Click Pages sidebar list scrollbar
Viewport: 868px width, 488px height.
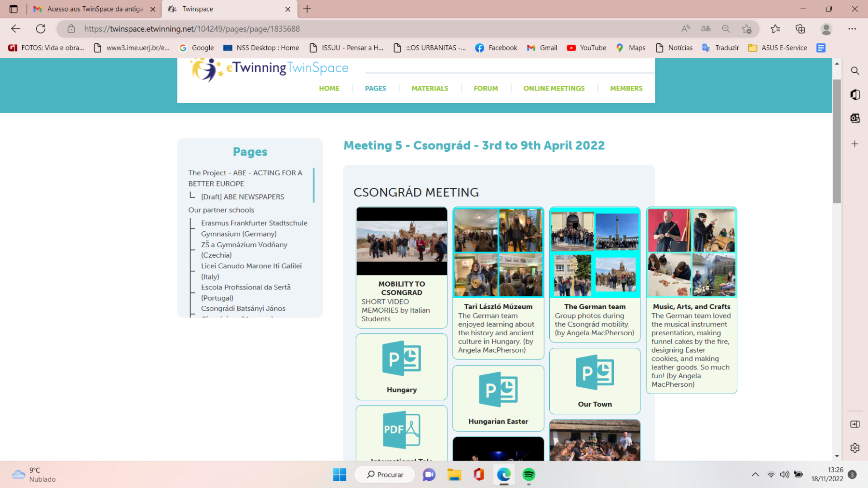pyautogui.click(x=313, y=185)
